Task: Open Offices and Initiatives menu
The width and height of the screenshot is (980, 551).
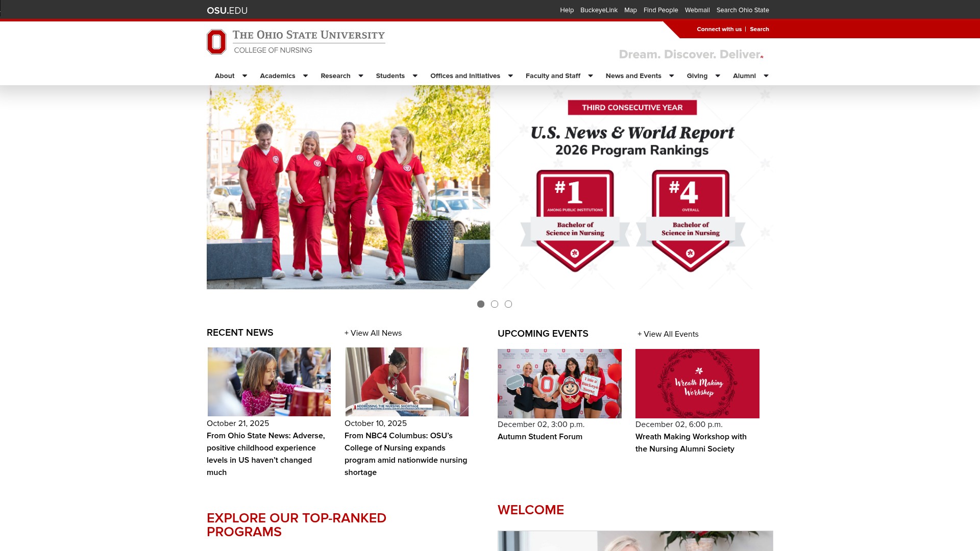Action: [x=465, y=76]
